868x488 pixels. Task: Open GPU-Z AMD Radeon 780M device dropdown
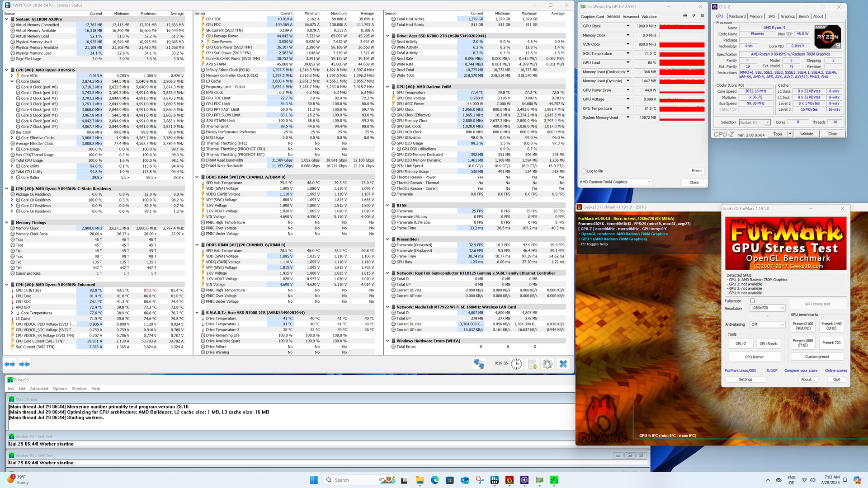click(615, 182)
